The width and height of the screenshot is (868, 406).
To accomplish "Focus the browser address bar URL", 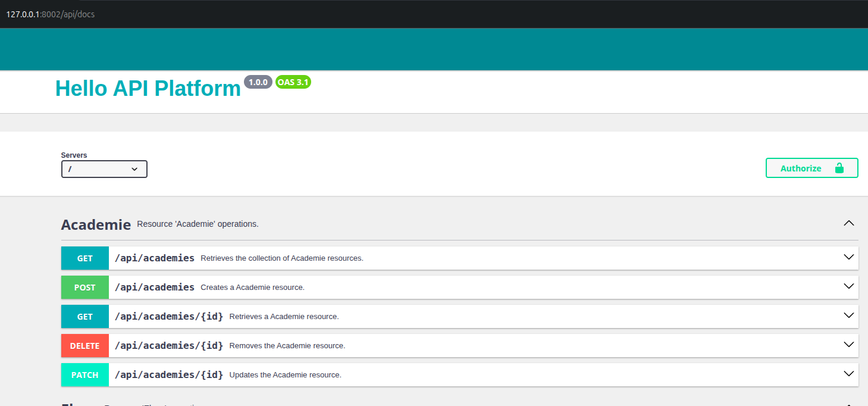I will [x=51, y=14].
